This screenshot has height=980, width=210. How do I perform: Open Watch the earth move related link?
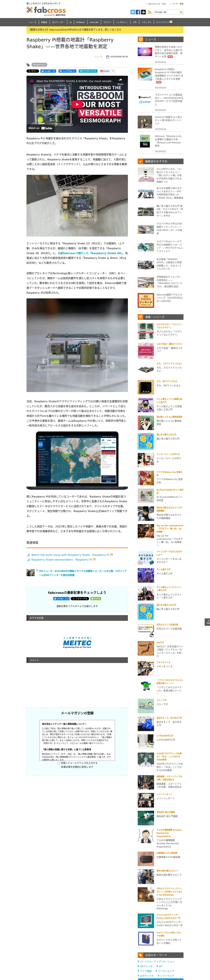click(70, 555)
